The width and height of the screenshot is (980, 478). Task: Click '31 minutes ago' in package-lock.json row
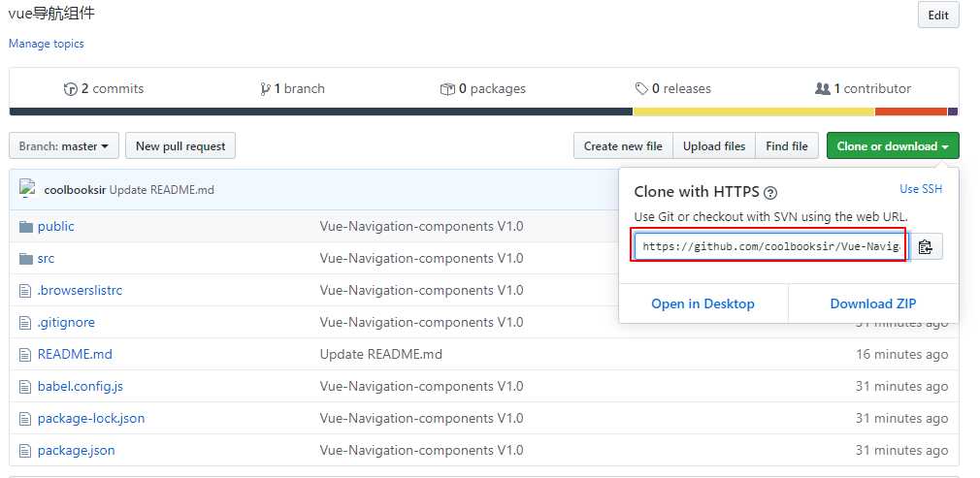tap(901, 419)
